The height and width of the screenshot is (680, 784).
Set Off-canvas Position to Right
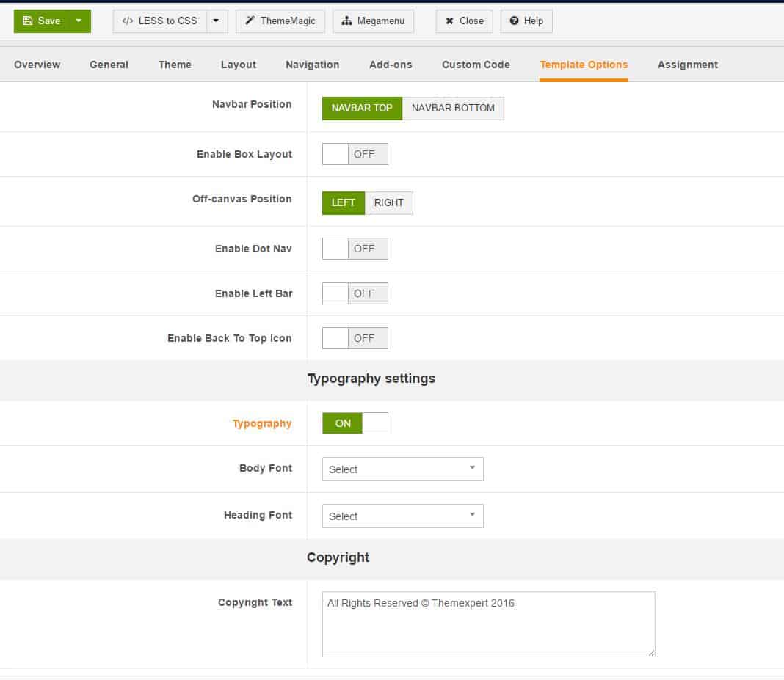pyautogui.click(x=388, y=203)
